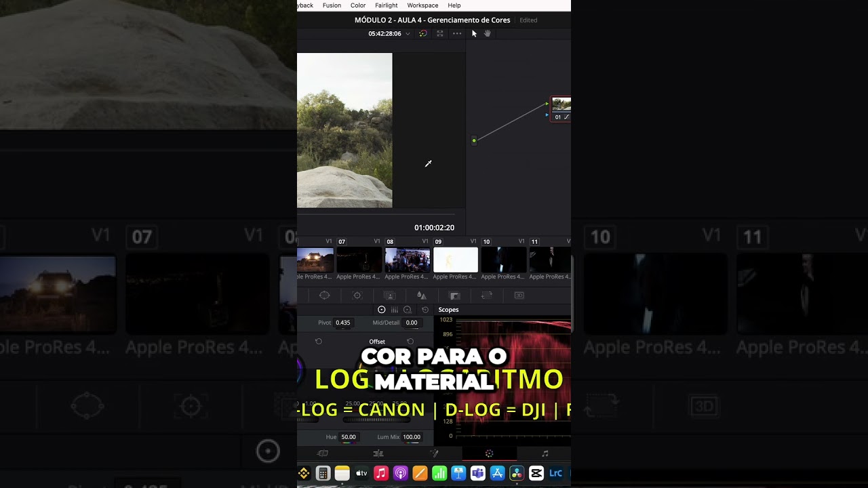Select the hand pan tool in node editor
This screenshot has height=488, width=868.
[487, 33]
